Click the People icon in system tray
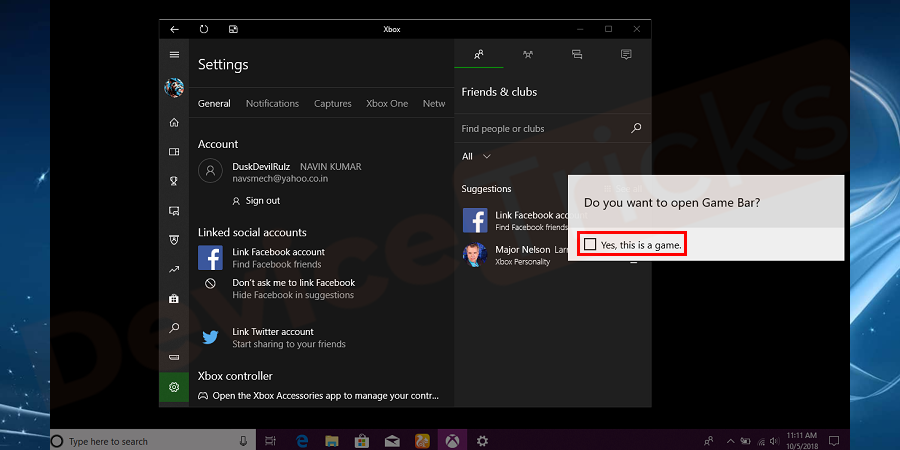900x450 pixels. (709, 441)
